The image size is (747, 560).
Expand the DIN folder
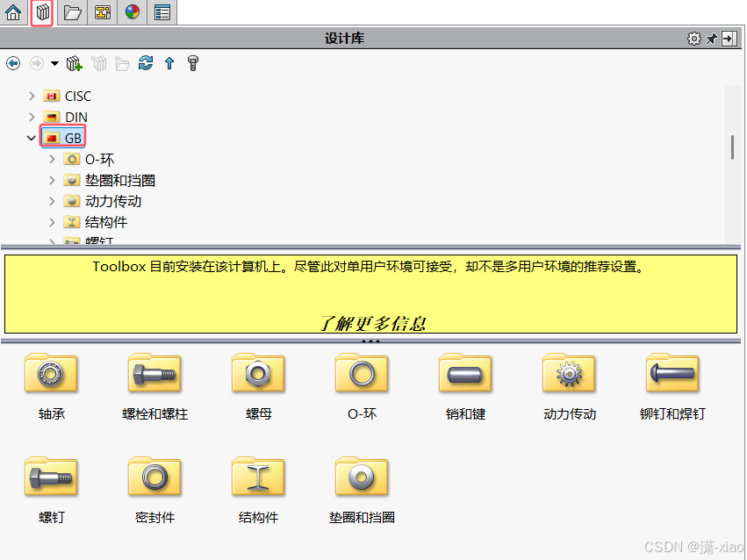[32, 117]
